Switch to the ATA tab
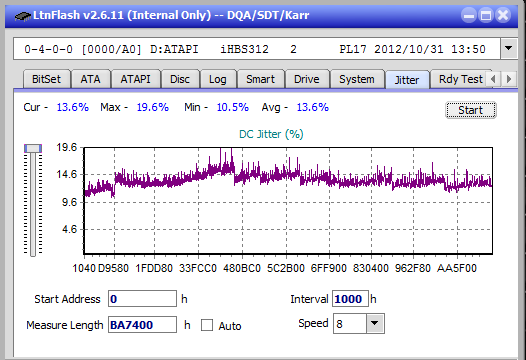The width and height of the screenshot is (526, 360). coord(91,79)
